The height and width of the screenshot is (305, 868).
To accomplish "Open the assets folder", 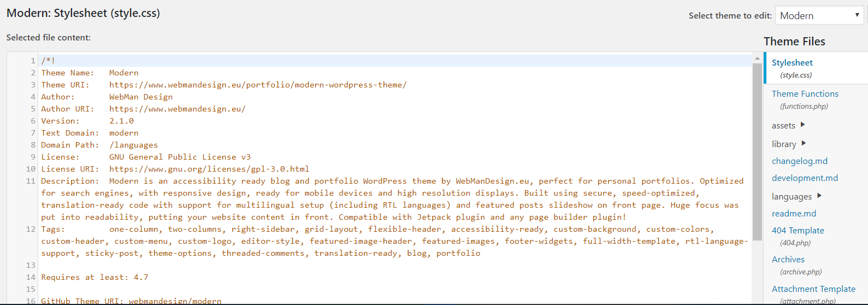I will coord(783,126).
